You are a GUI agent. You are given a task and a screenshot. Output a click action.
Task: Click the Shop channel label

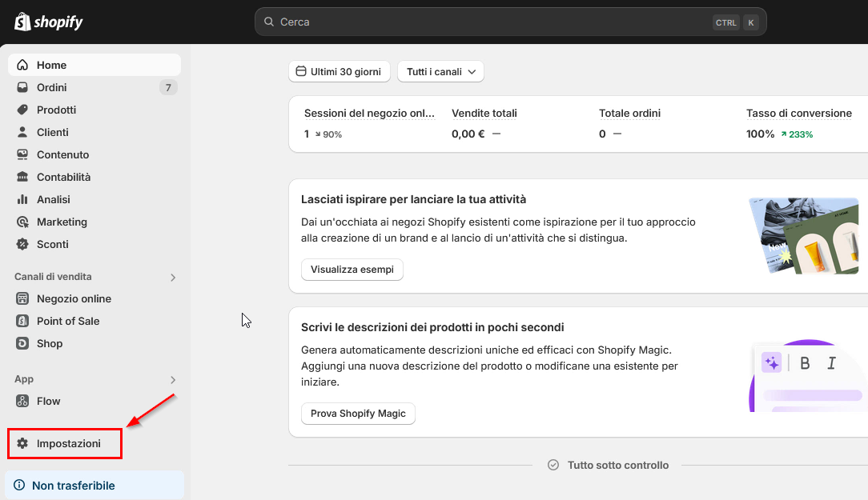(x=50, y=343)
